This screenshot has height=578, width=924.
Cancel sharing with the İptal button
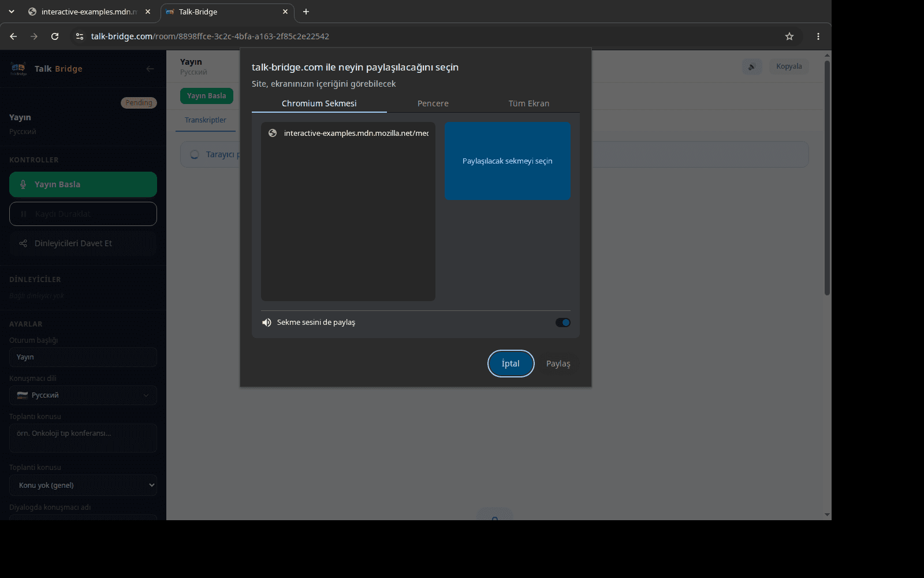pos(511,364)
